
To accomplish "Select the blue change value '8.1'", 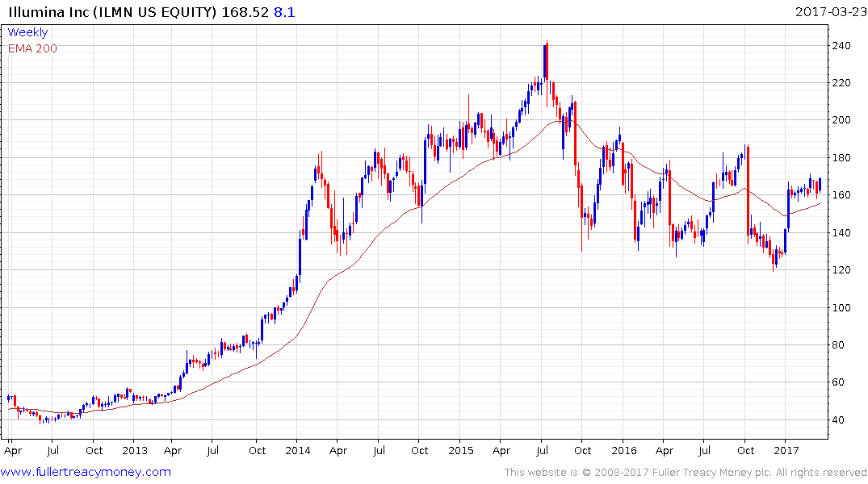I will tap(284, 12).
